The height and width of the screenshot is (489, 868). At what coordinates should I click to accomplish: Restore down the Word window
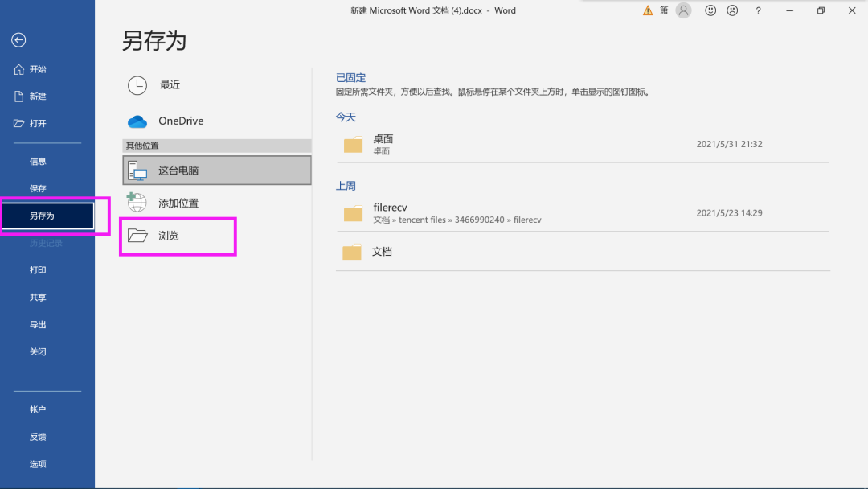821,10
